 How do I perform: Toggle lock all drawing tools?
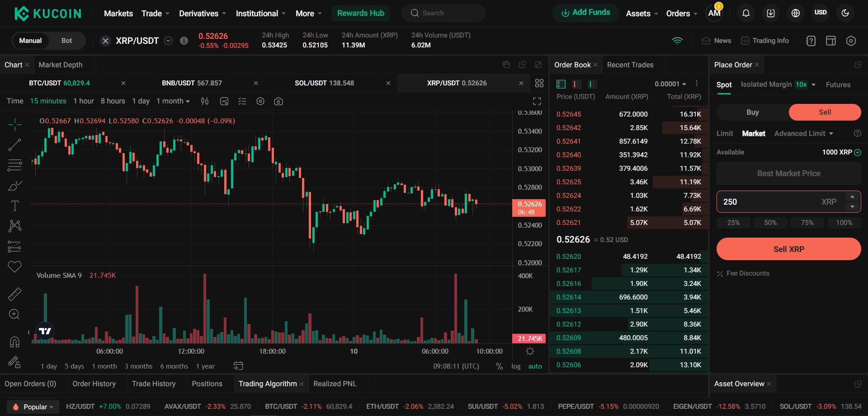coord(14,362)
